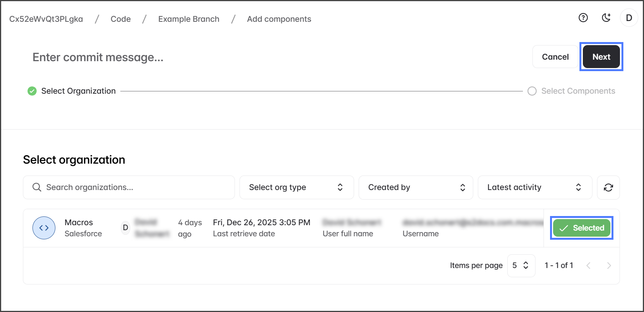Click the Select Organization step indicator
644x312 pixels.
coord(32,91)
